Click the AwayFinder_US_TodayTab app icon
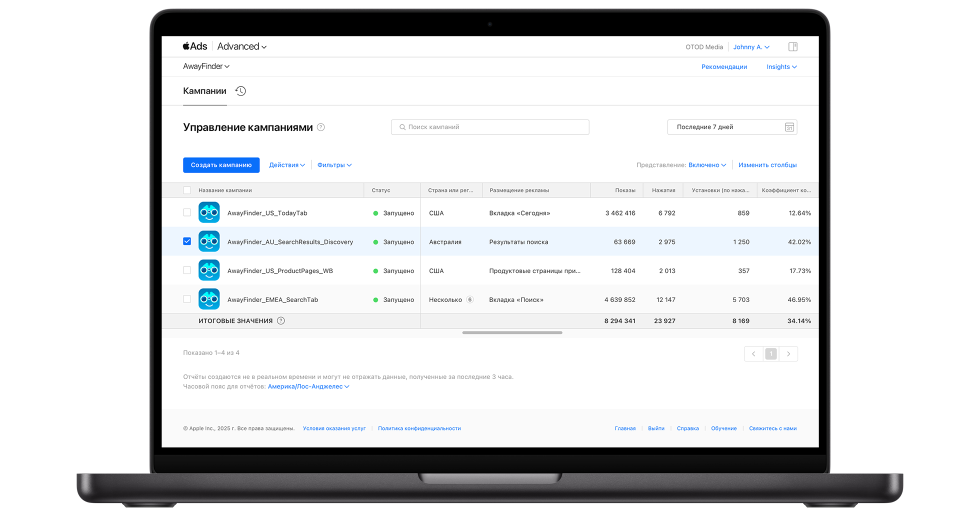The width and height of the screenshot is (980, 512). [209, 212]
